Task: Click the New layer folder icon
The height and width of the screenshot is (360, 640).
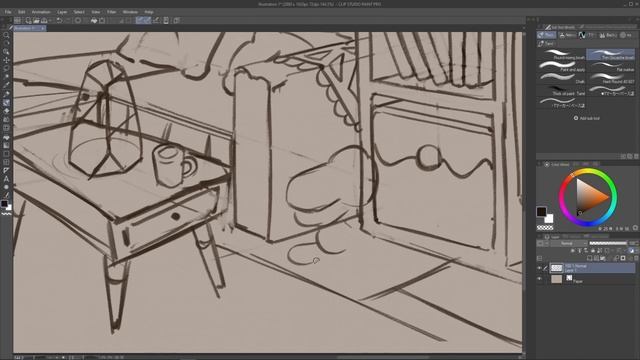Action: [x=603, y=258]
